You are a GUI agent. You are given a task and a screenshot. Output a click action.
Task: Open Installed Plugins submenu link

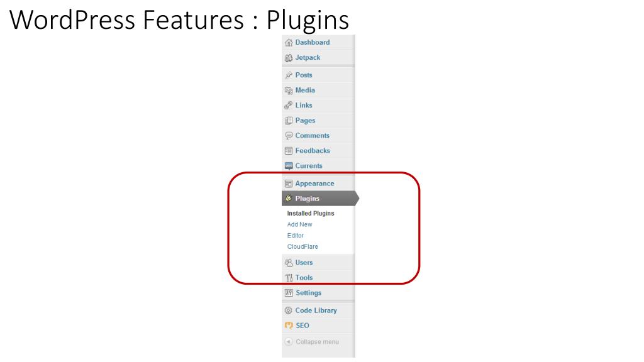click(311, 214)
